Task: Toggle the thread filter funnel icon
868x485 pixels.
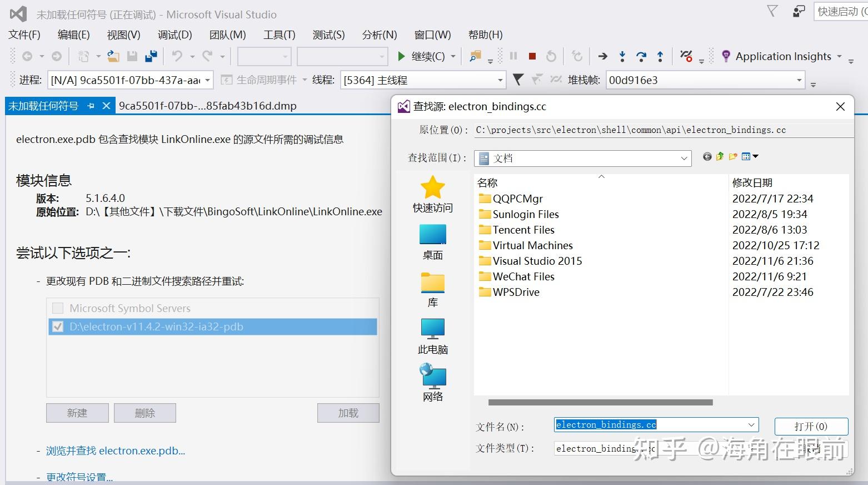Action: [517, 80]
